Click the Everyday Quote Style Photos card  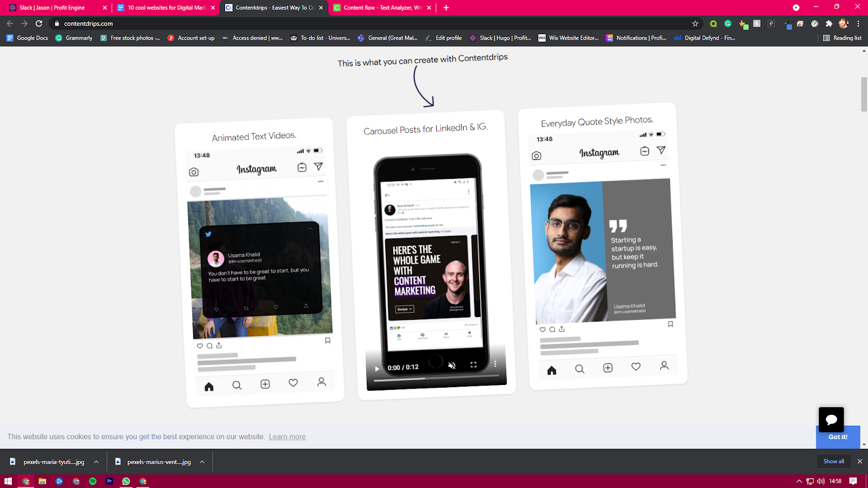602,246
